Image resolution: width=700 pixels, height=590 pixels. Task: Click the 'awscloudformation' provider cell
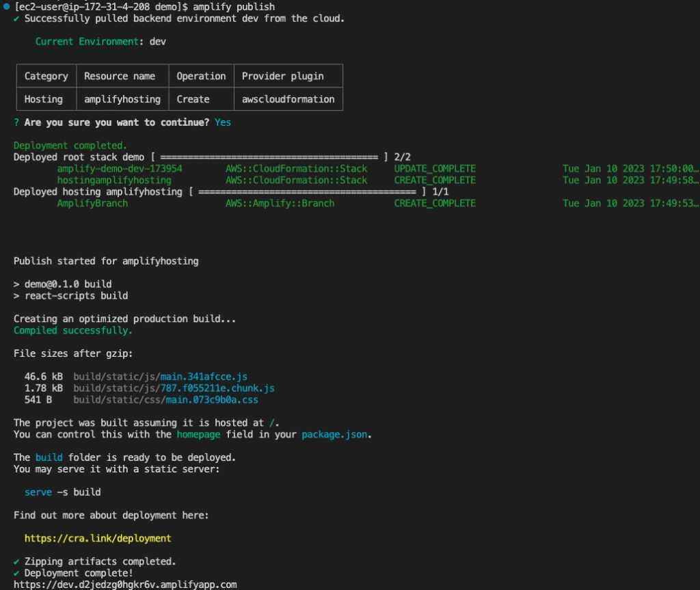[x=288, y=99]
